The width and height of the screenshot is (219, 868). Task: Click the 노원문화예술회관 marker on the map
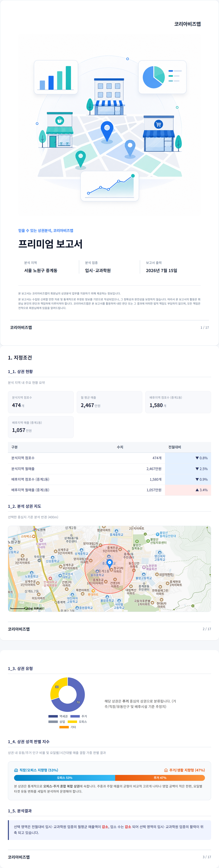click(x=144, y=567)
